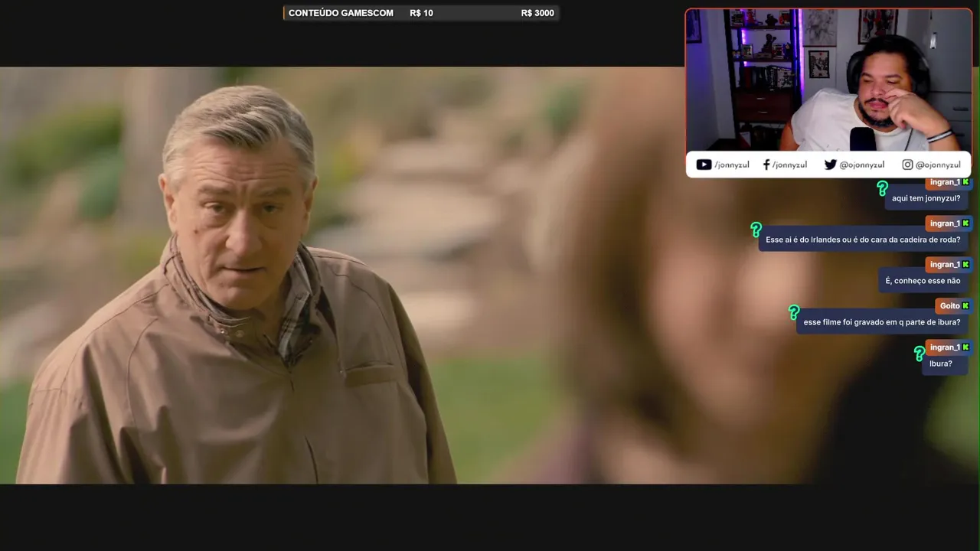Click the message 'esse filme foi gravado em q parte de ibura?'
The height and width of the screenshot is (551, 980).
(x=882, y=323)
